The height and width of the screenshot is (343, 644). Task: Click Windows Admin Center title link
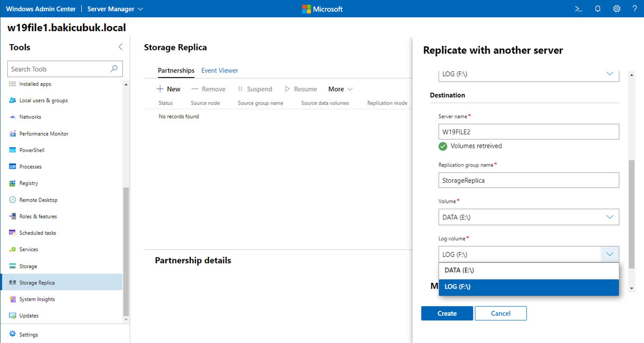pyautogui.click(x=41, y=9)
